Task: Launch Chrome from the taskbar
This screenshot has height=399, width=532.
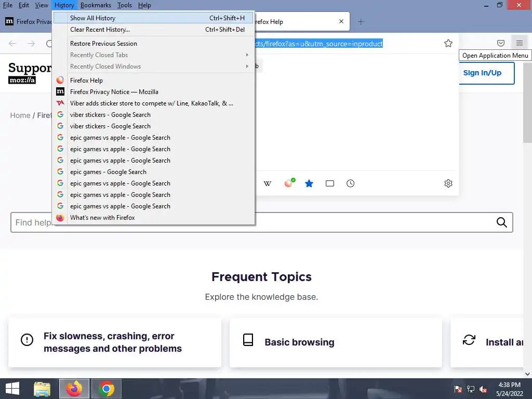Action: [x=106, y=389]
